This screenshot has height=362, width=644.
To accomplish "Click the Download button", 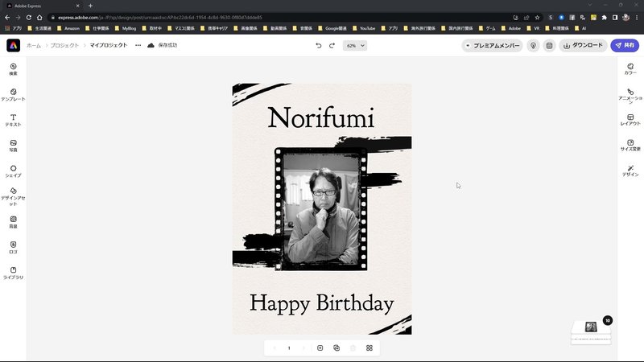I will point(583,46).
